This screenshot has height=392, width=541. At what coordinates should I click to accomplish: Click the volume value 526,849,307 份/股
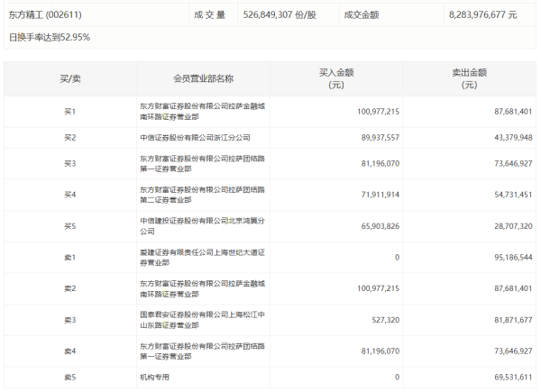click(x=280, y=14)
